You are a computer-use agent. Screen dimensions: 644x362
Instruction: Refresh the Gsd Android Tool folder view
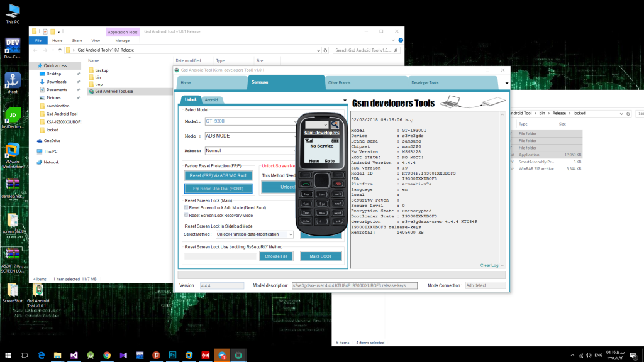[x=325, y=50]
